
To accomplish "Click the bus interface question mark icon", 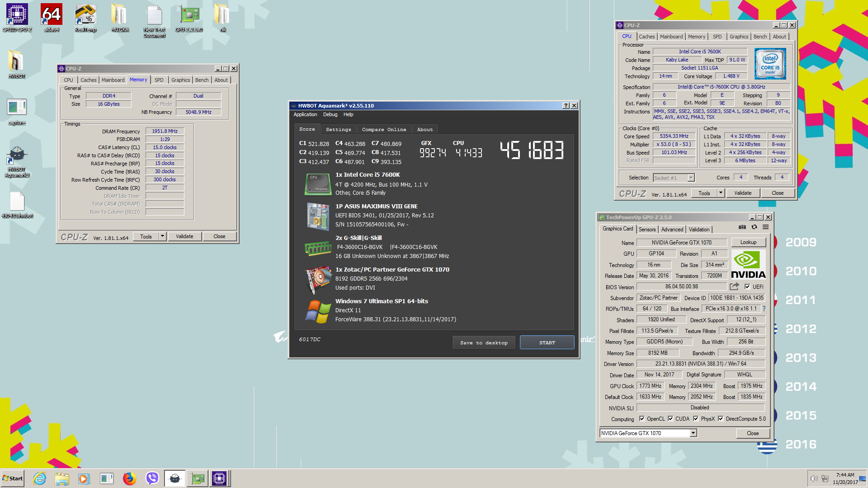I will (764, 309).
